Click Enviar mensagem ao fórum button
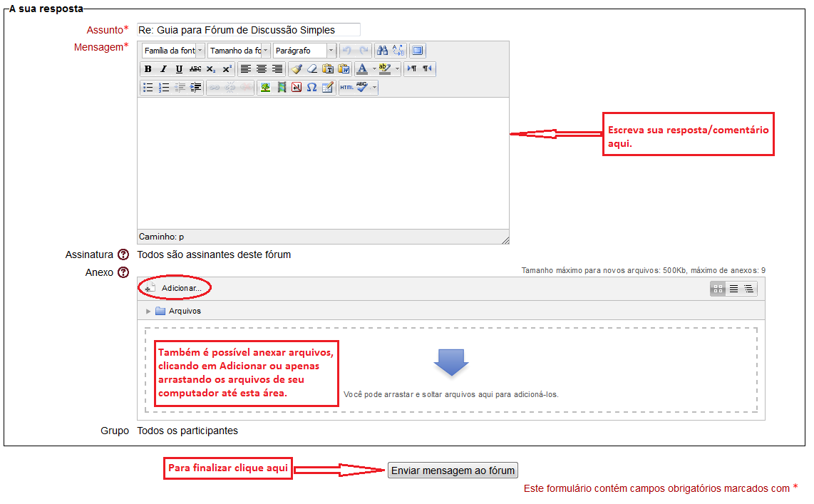 click(x=453, y=470)
